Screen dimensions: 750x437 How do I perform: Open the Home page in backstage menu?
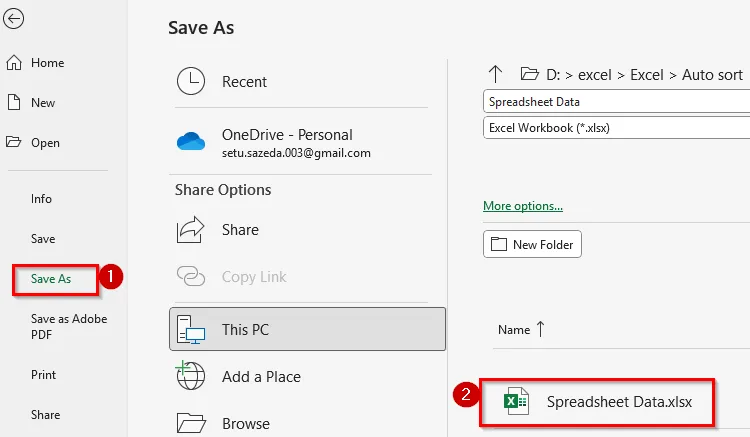click(x=47, y=63)
